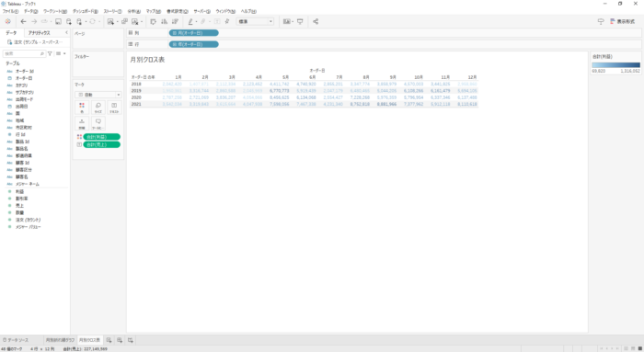
Task: Toggle the Presentation mode icon
Action: (300, 21)
